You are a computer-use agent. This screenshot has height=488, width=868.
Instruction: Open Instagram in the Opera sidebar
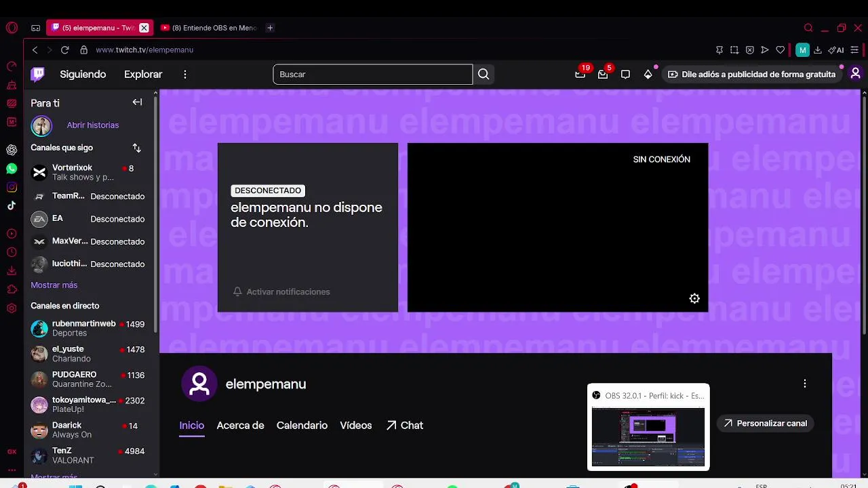12,187
